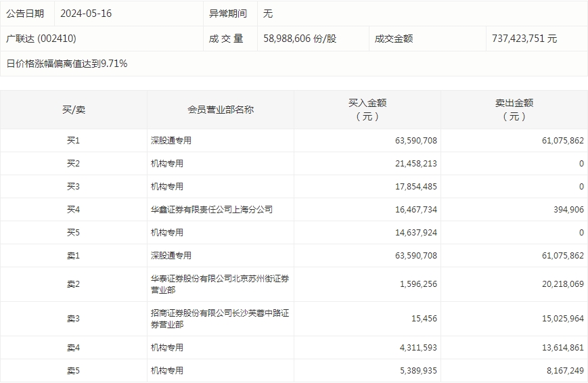Select 61,075,862 in the 买1 row
The image size is (588, 383).
[x=563, y=141]
